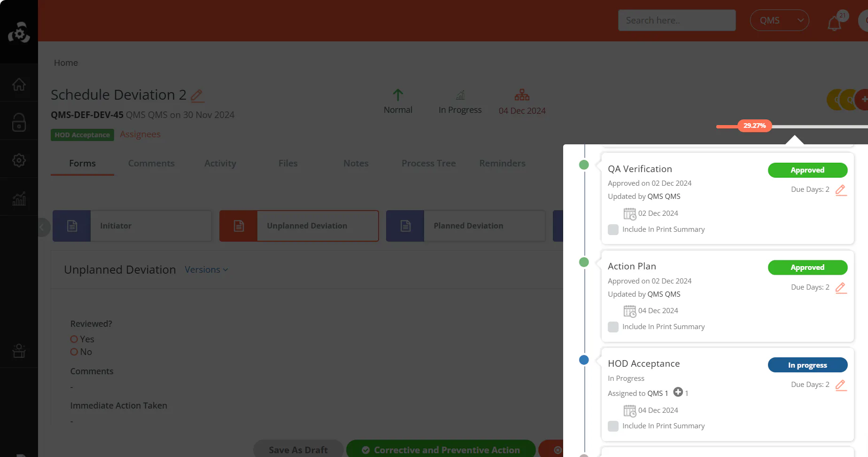Open the Initiator form card
Viewport: 868px width, 457px height.
[x=132, y=226]
